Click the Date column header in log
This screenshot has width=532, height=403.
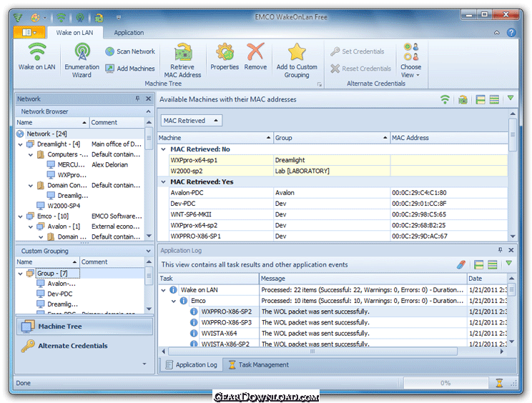487,279
